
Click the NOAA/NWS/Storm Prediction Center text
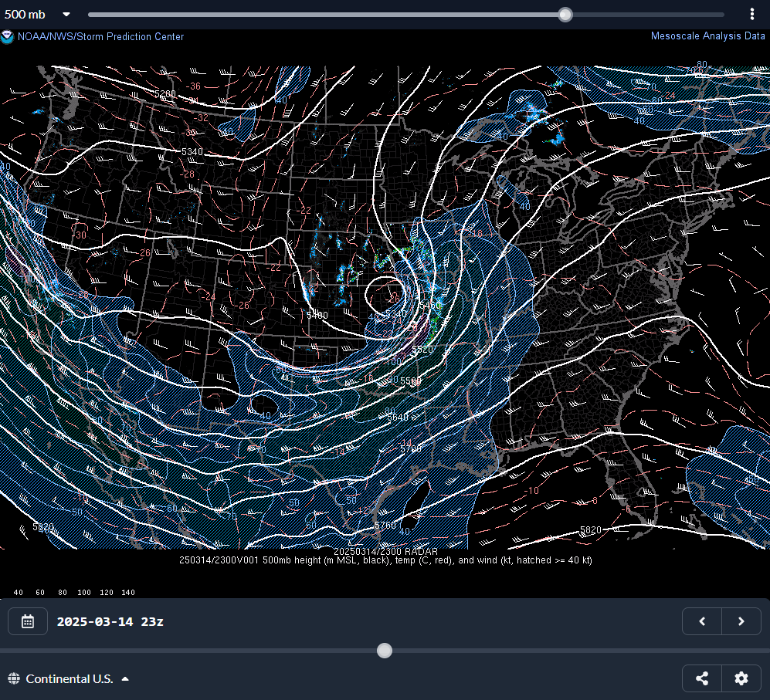coord(100,36)
